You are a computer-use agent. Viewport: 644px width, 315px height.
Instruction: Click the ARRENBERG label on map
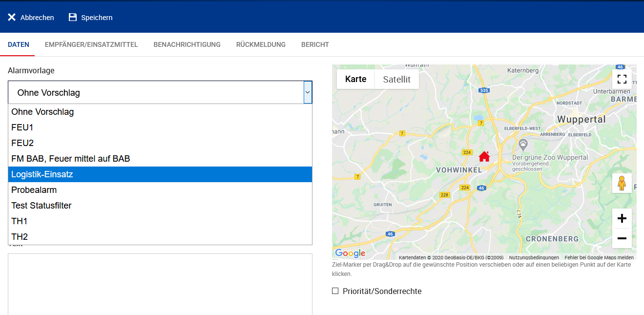pyautogui.click(x=552, y=134)
